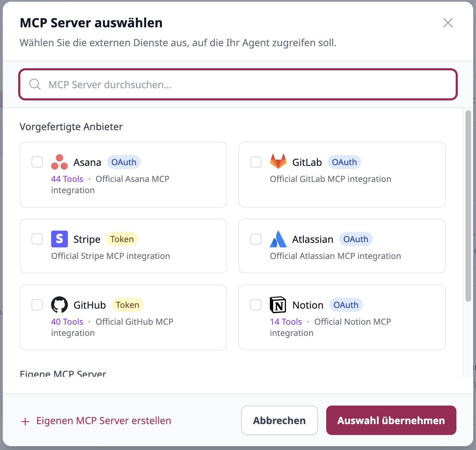Enable the GitHub integration checkbox

click(x=37, y=305)
